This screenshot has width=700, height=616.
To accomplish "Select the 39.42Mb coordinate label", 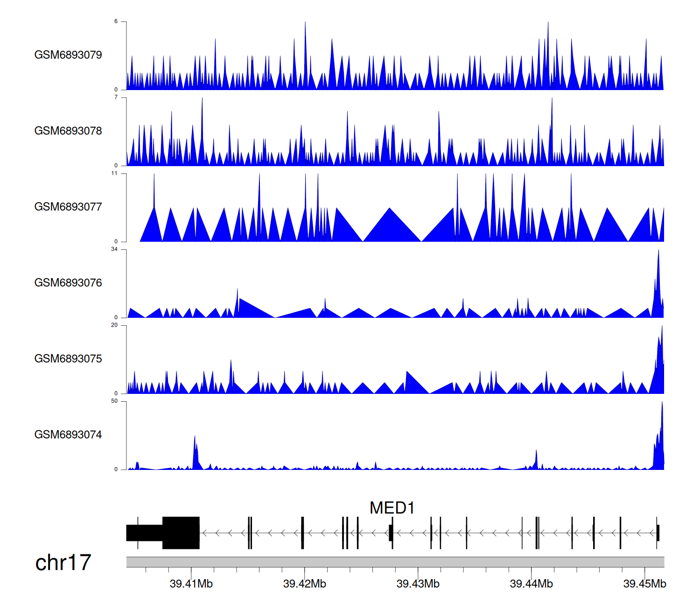I will pyautogui.click(x=304, y=584).
